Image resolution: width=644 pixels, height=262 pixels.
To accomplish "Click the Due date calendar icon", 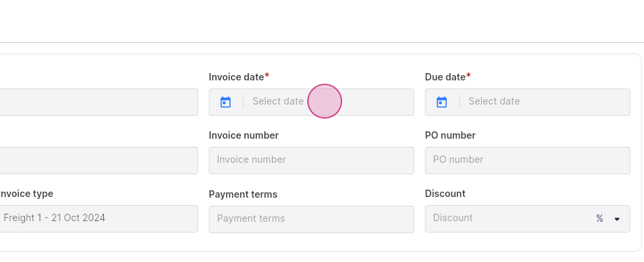I will [x=441, y=102].
